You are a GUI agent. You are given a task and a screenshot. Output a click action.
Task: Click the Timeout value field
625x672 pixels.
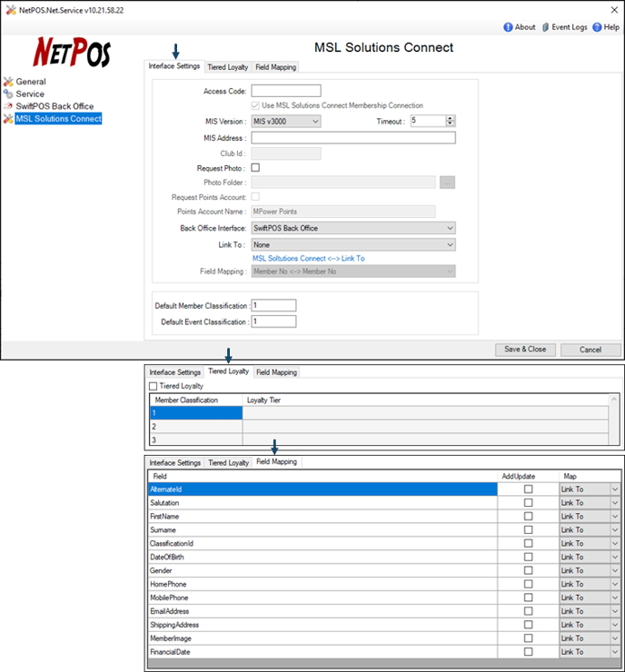[x=428, y=121]
